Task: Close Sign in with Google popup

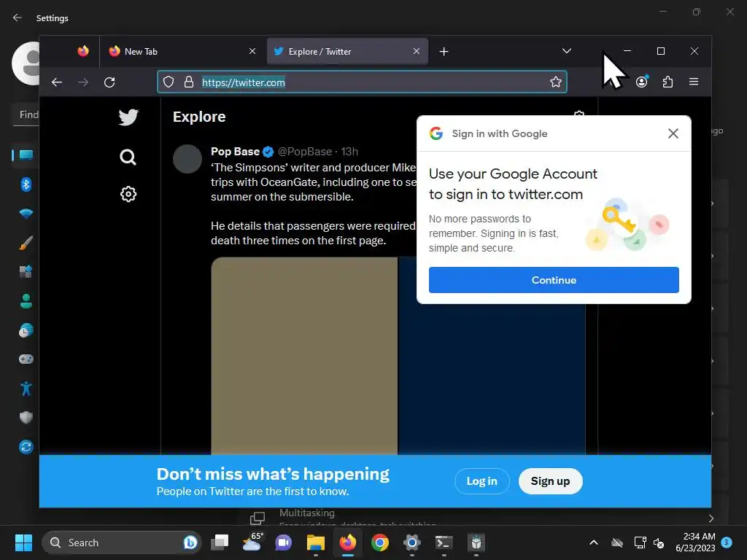Action: pos(673,133)
